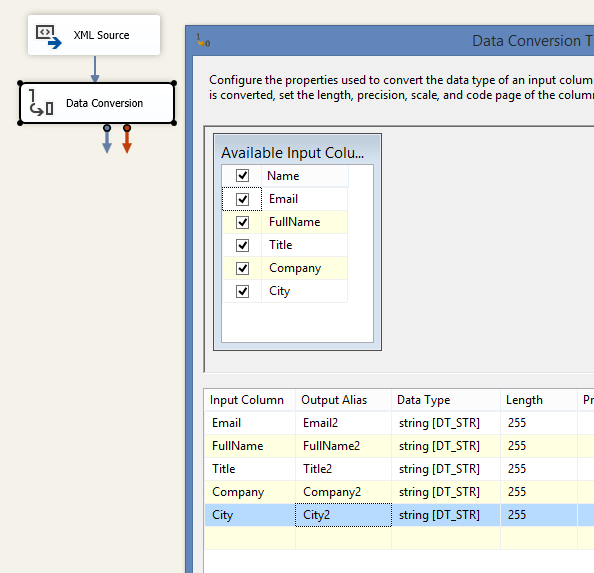Image resolution: width=594 pixels, height=573 pixels.
Task: Uncheck the FullName input column checkbox
Action: tap(242, 222)
